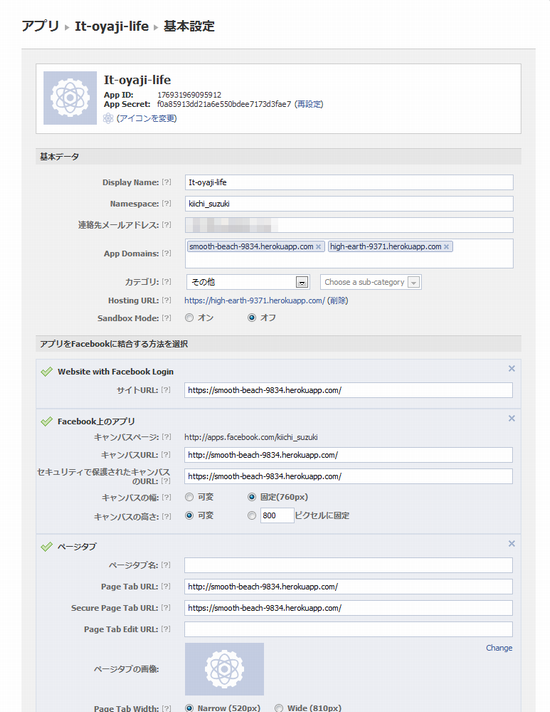Click 再設定 to reset App Secret

pyautogui.click(x=309, y=104)
